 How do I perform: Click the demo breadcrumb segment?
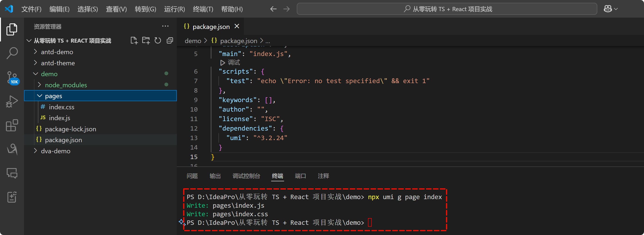[x=193, y=41]
